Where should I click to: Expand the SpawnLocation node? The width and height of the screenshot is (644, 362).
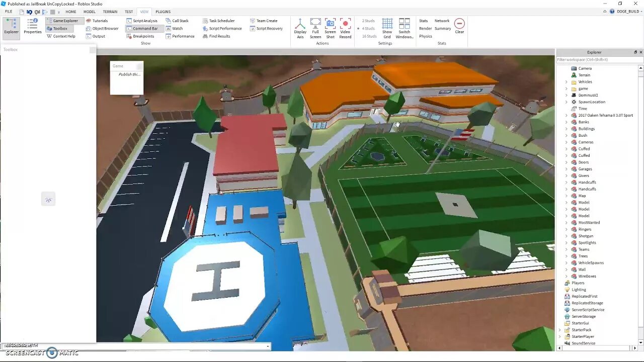pyautogui.click(x=566, y=102)
